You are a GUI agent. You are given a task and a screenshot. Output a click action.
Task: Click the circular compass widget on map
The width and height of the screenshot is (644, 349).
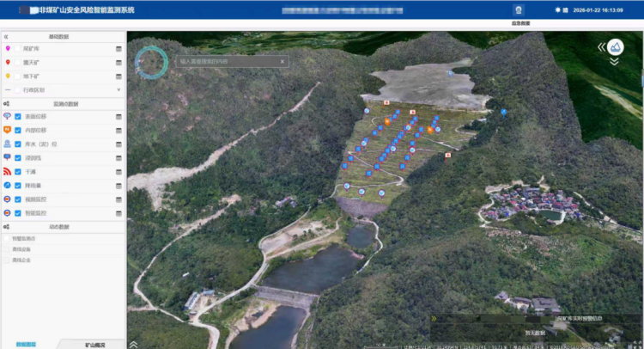click(151, 61)
